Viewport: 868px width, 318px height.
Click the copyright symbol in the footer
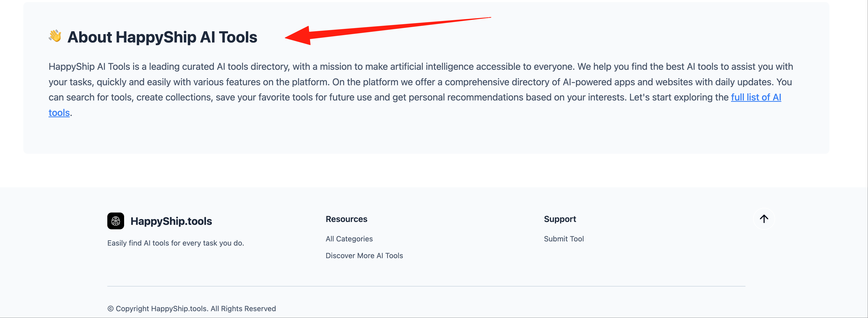[x=110, y=309]
